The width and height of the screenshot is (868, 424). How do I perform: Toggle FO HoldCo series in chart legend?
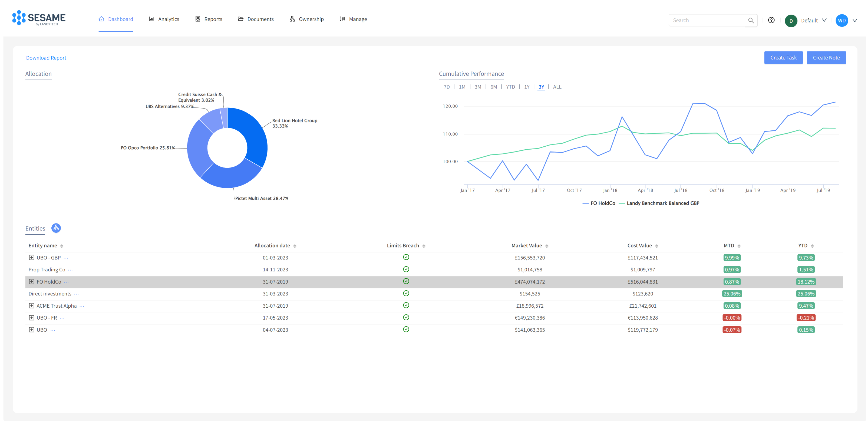pyautogui.click(x=599, y=203)
